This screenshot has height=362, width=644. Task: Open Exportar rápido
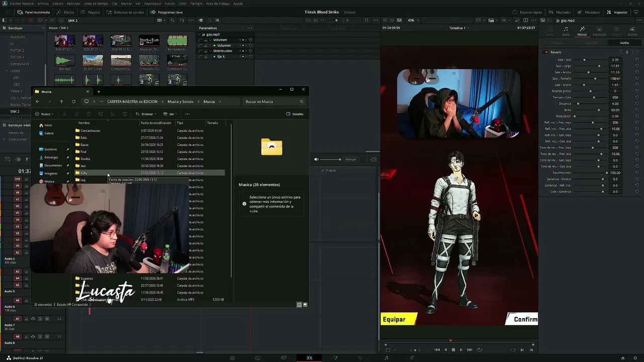[528, 12]
